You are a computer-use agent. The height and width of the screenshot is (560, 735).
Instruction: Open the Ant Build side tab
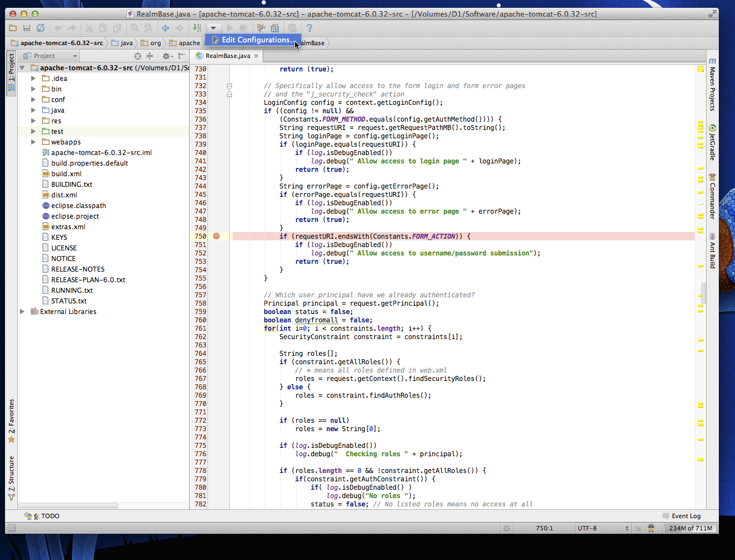712,251
